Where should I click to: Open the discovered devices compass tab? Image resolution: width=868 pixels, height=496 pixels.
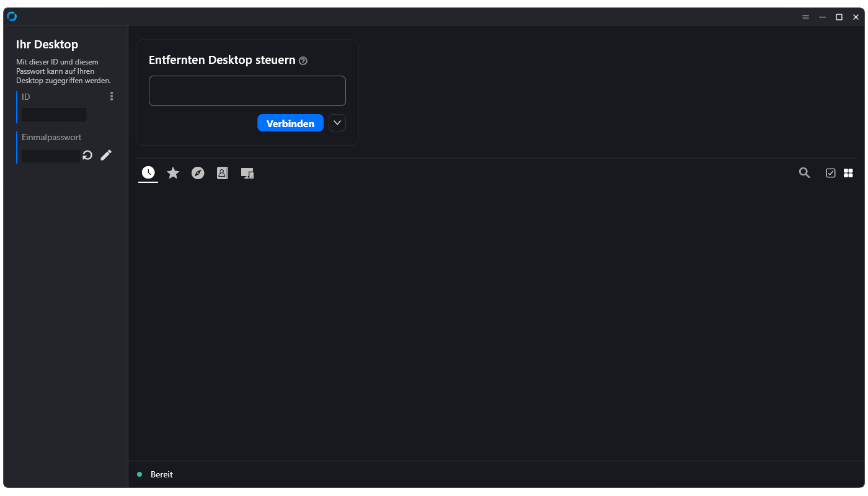click(x=198, y=173)
